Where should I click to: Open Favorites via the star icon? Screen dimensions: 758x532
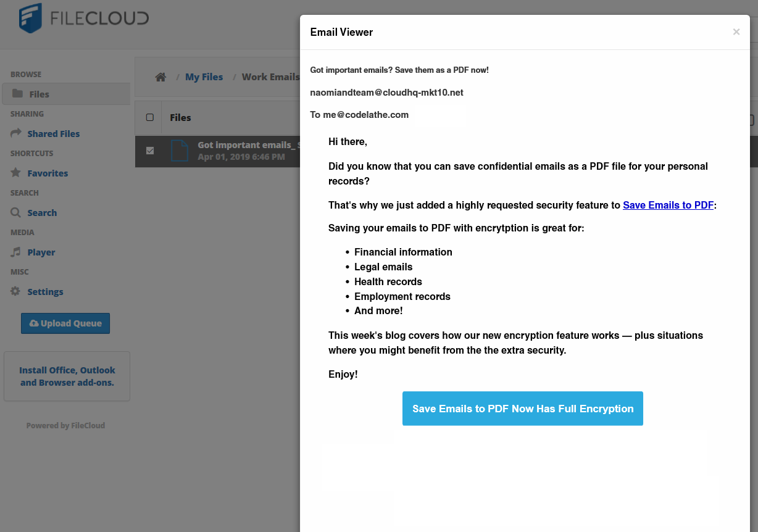pos(15,173)
